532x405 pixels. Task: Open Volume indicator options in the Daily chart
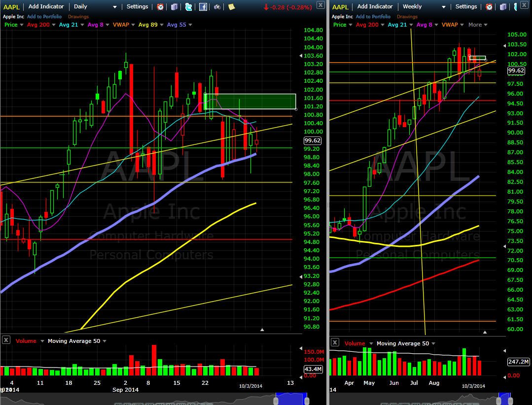[x=42, y=341]
